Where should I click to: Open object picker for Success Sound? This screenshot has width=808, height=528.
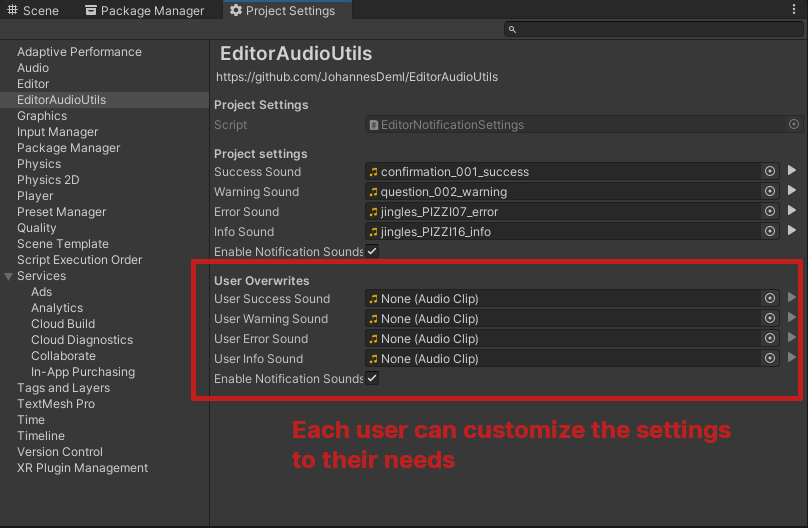pyautogui.click(x=770, y=172)
